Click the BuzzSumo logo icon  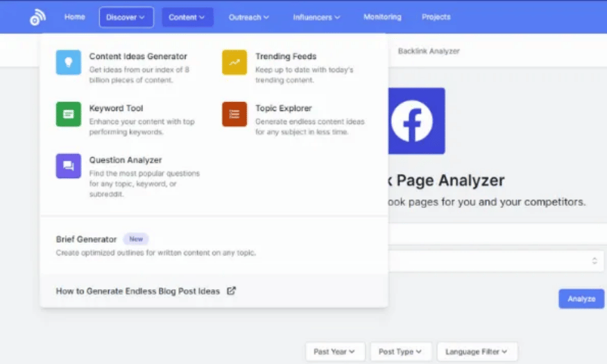coord(38,17)
